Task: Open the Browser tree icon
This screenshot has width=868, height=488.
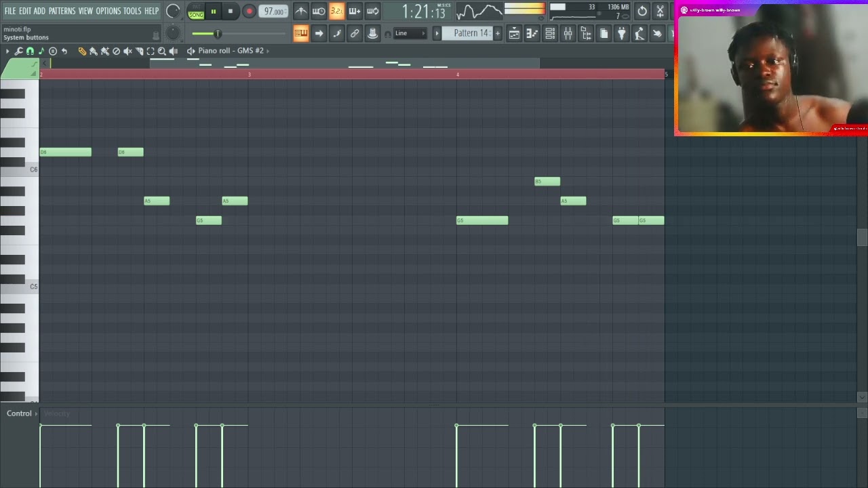Action: click(586, 33)
